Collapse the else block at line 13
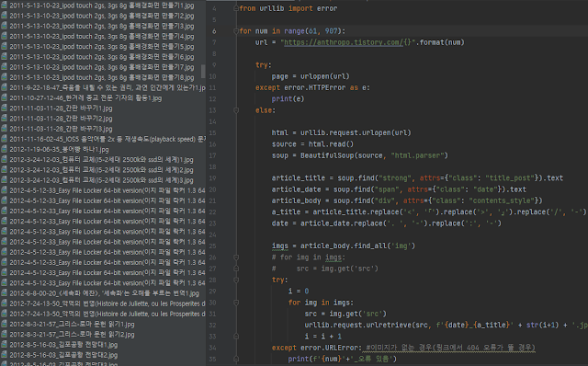Image resolution: width=588 pixels, height=366 pixels. point(236,110)
